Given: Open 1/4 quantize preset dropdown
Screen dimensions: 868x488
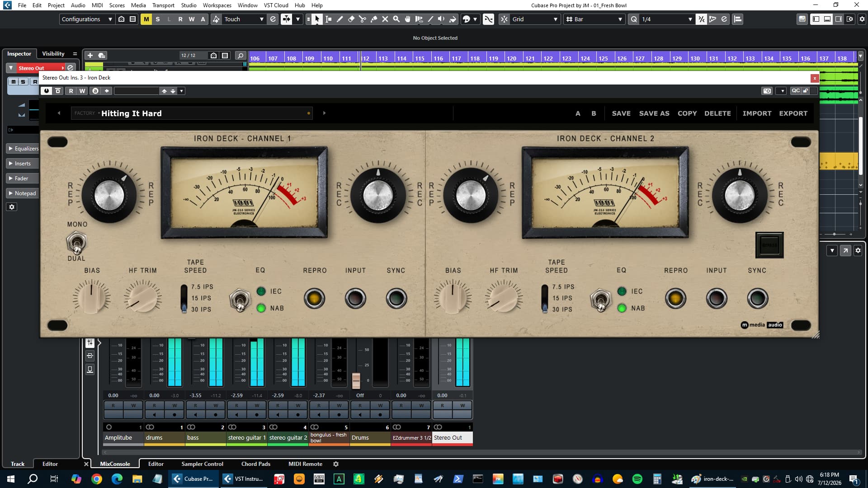Looking at the screenshot, I should click(666, 19).
